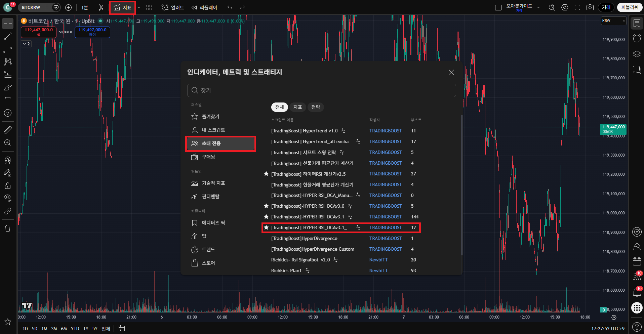
Task: Open the NewbiTT author link for Richkids-Plan1
Action: pos(378,270)
